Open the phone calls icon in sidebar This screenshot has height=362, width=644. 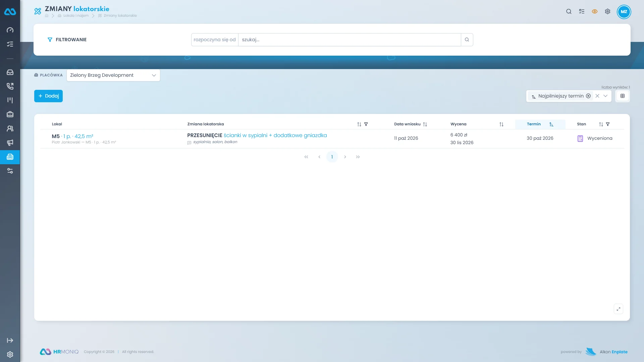[x=10, y=86]
